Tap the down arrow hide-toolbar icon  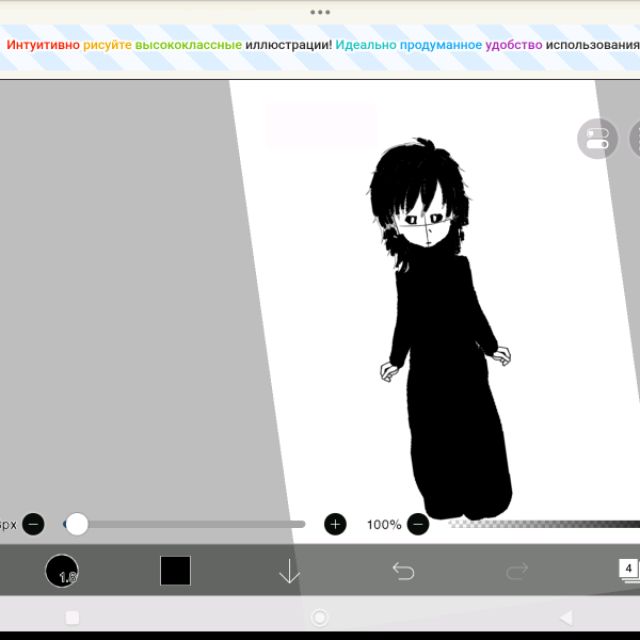289,571
